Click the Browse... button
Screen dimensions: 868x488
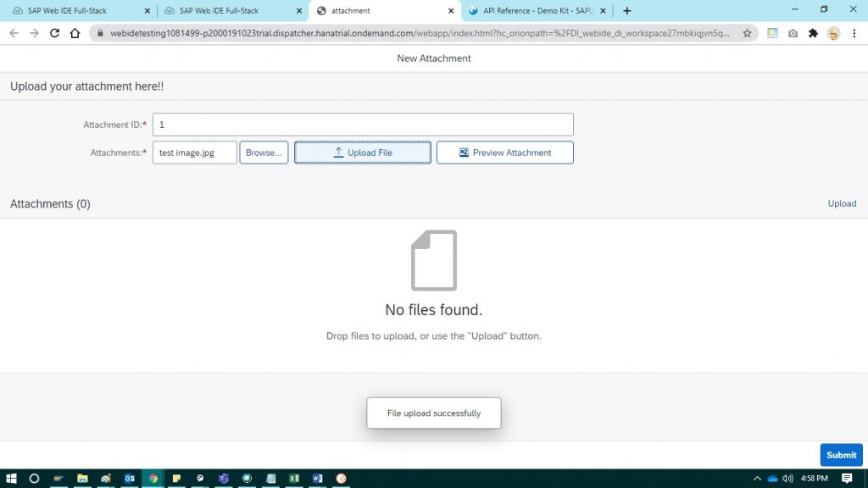pyautogui.click(x=264, y=152)
